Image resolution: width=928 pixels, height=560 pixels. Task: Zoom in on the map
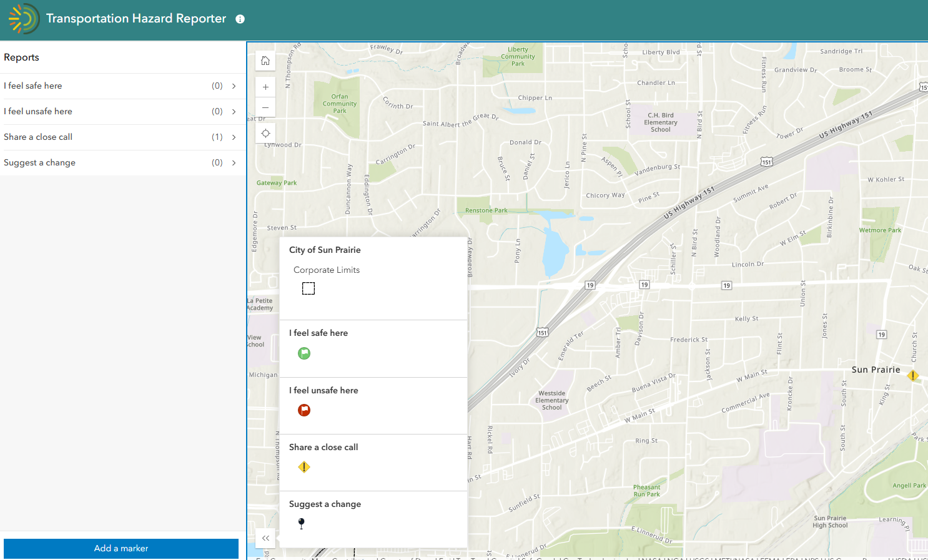pos(265,87)
